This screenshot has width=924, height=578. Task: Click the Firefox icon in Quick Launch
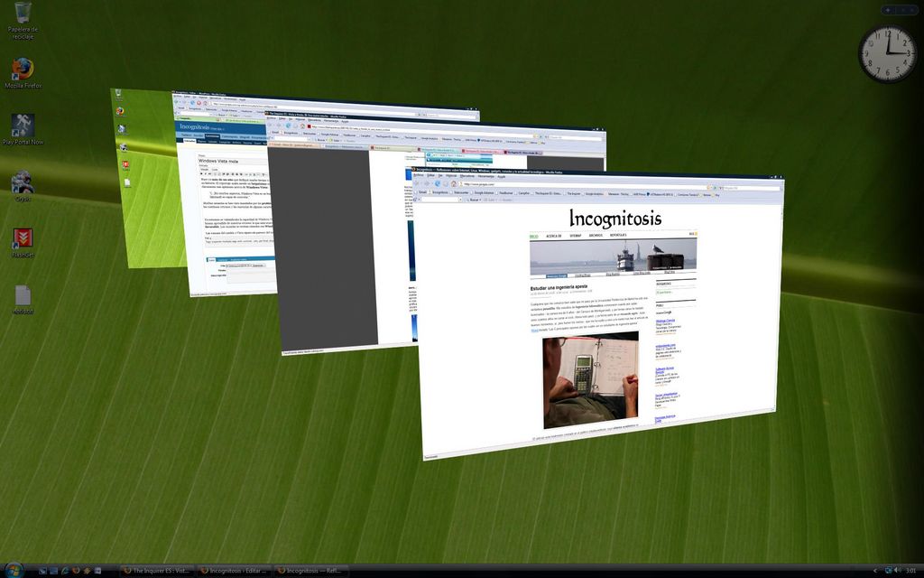coord(76,571)
